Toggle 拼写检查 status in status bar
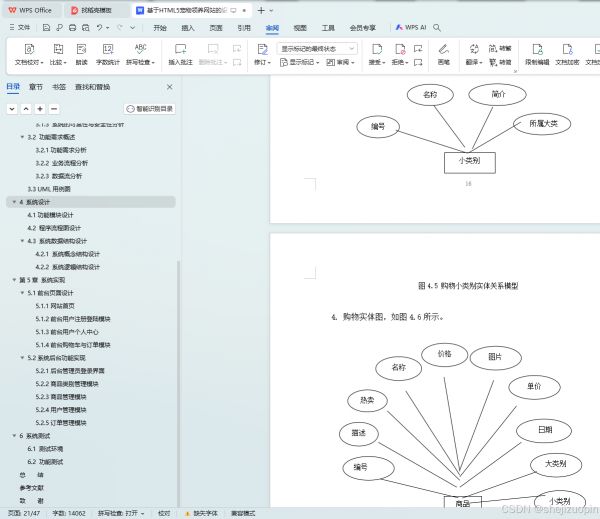Viewport: 600px width, 519px height. 121,513
